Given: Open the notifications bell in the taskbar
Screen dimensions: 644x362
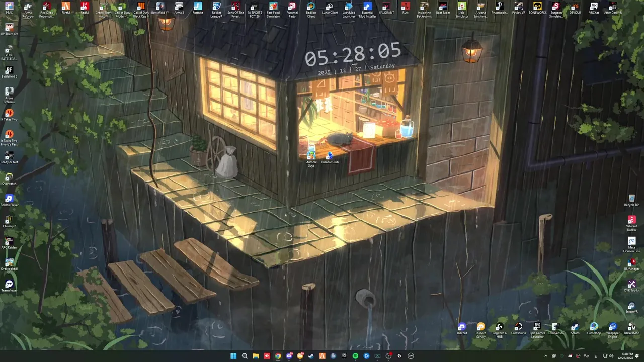Looking at the screenshot, I should (637, 356).
